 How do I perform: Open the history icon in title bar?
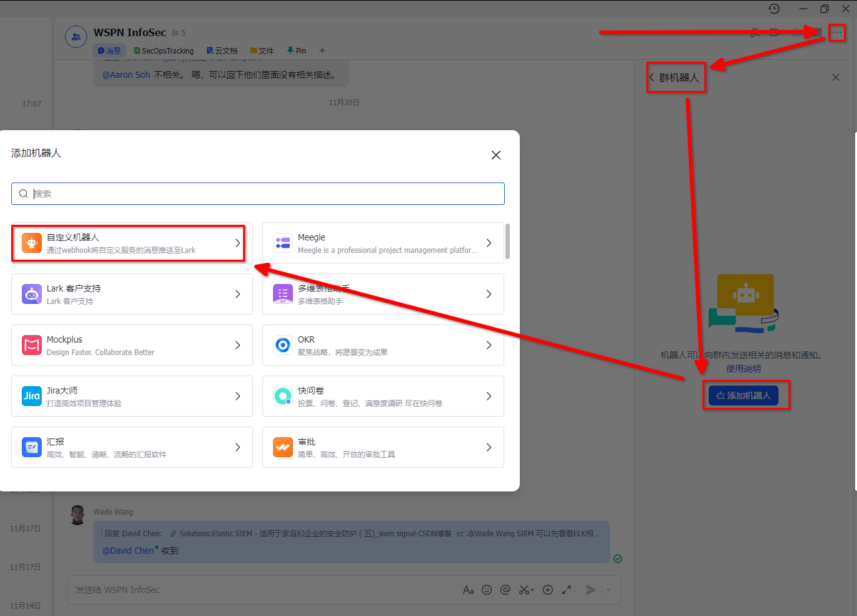[x=774, y=9]
